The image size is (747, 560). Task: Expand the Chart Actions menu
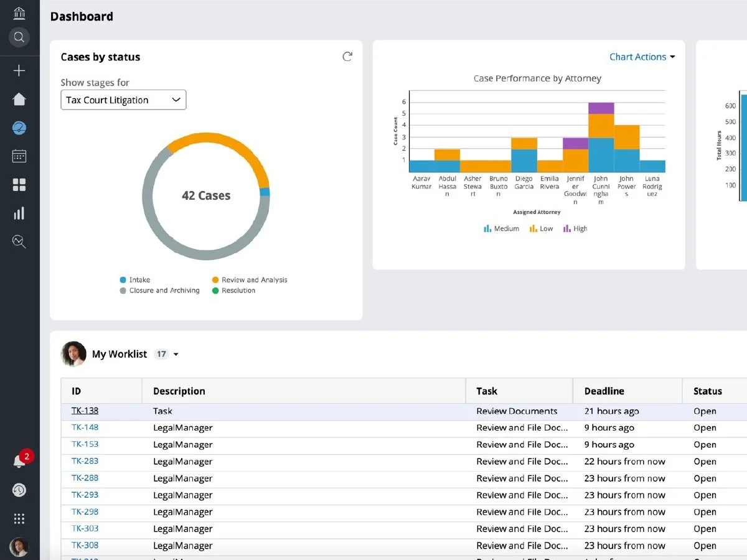click(642, 57)
